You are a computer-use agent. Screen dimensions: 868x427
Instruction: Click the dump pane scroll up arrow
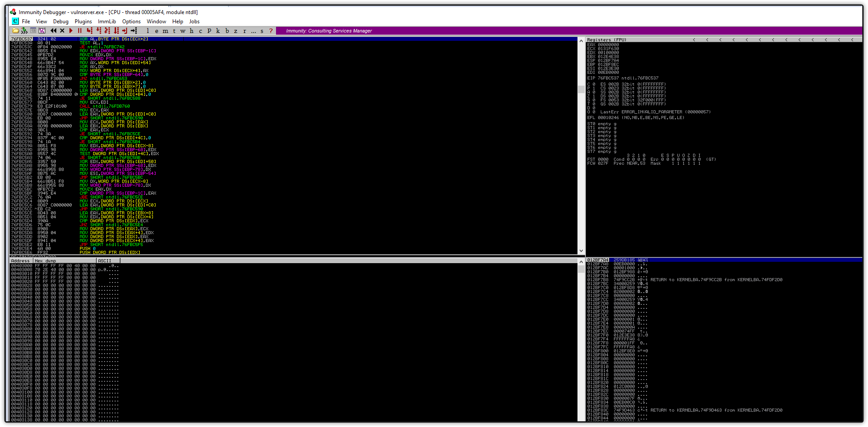(581, 261)
